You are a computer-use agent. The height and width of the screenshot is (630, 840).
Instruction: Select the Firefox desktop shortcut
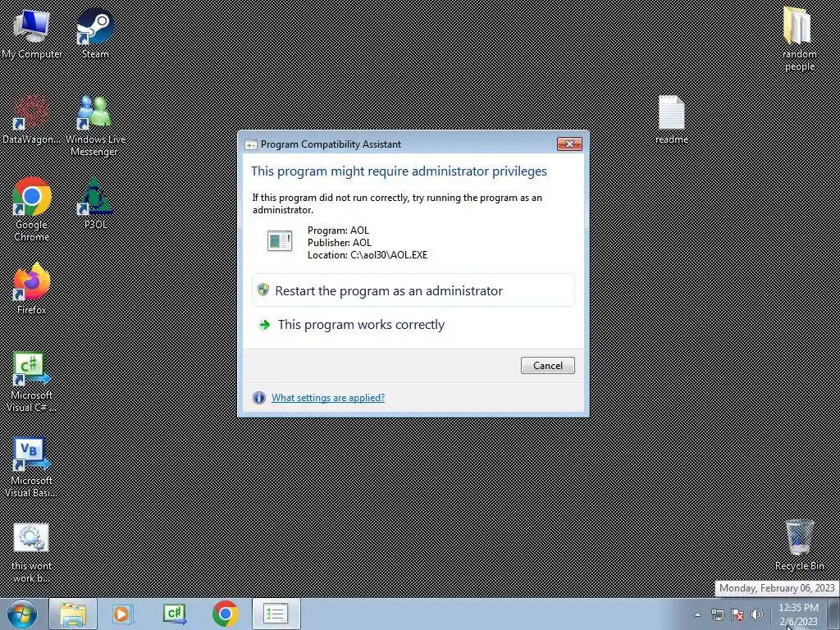coord(32,289)
